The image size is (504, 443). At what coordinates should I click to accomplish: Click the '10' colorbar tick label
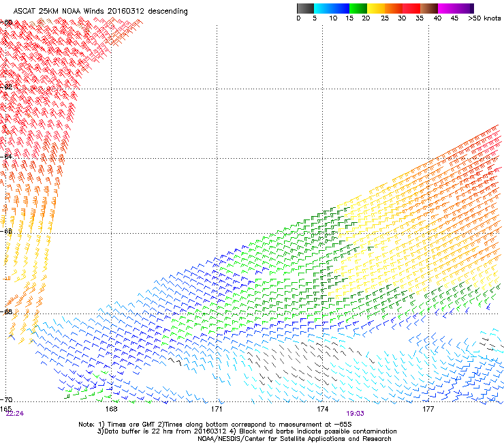tap(333, 18)
